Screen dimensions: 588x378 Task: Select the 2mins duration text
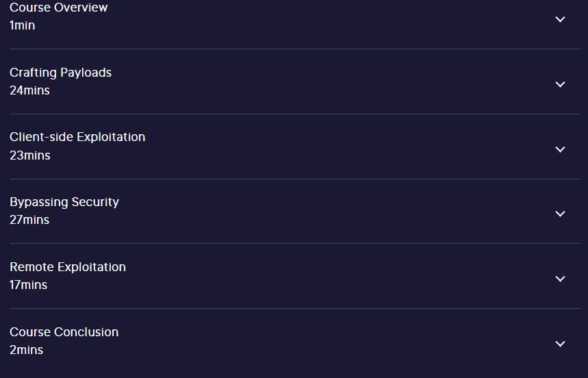26,350
